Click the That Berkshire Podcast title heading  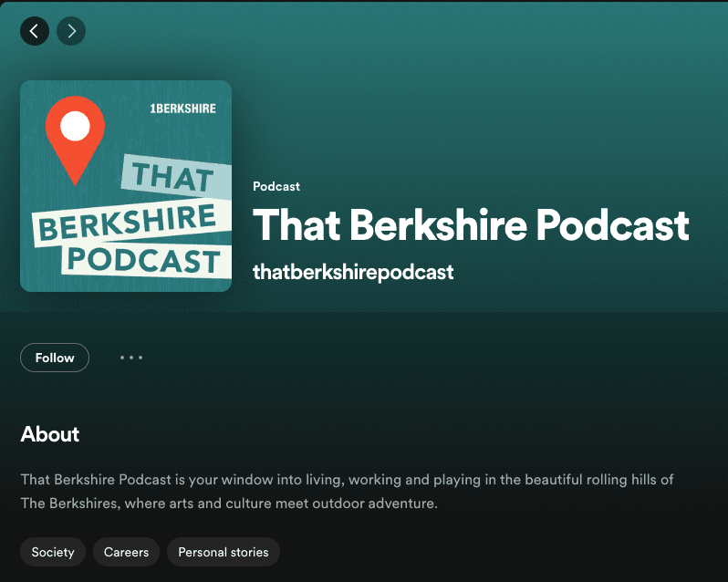point(470,224)
